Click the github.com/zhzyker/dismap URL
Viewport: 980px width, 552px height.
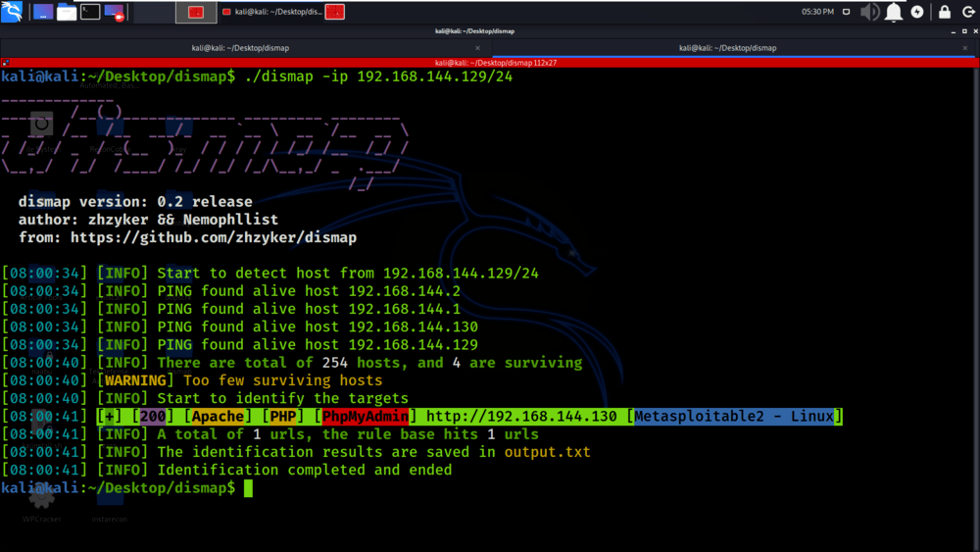(x=213, y=237)
